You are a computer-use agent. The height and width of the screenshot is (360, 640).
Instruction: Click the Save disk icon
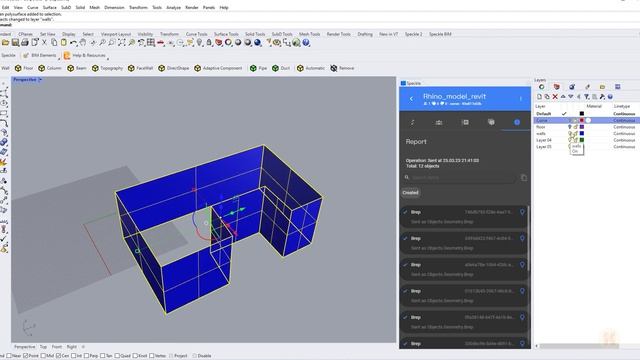pyautogui.click(x=15, y=42)
